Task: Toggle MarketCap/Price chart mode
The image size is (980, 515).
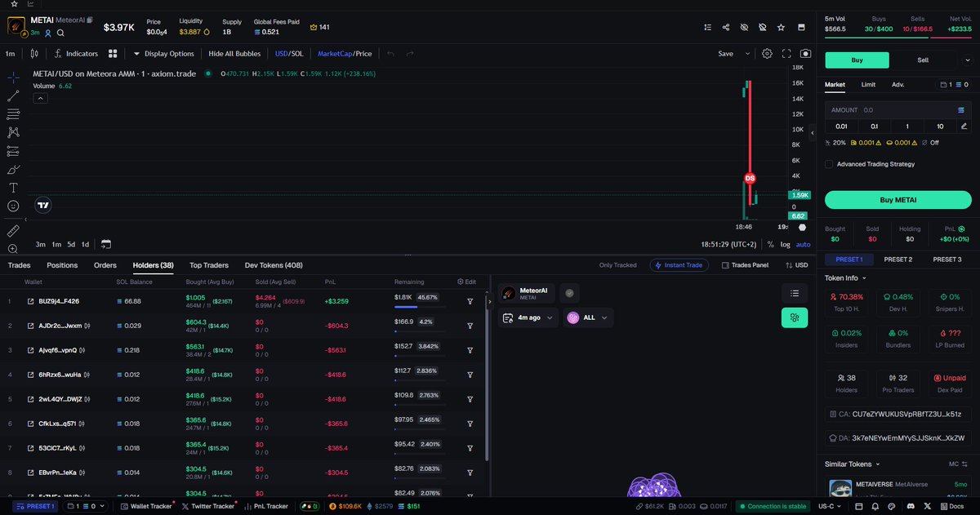Action: [x=345, y=54]
